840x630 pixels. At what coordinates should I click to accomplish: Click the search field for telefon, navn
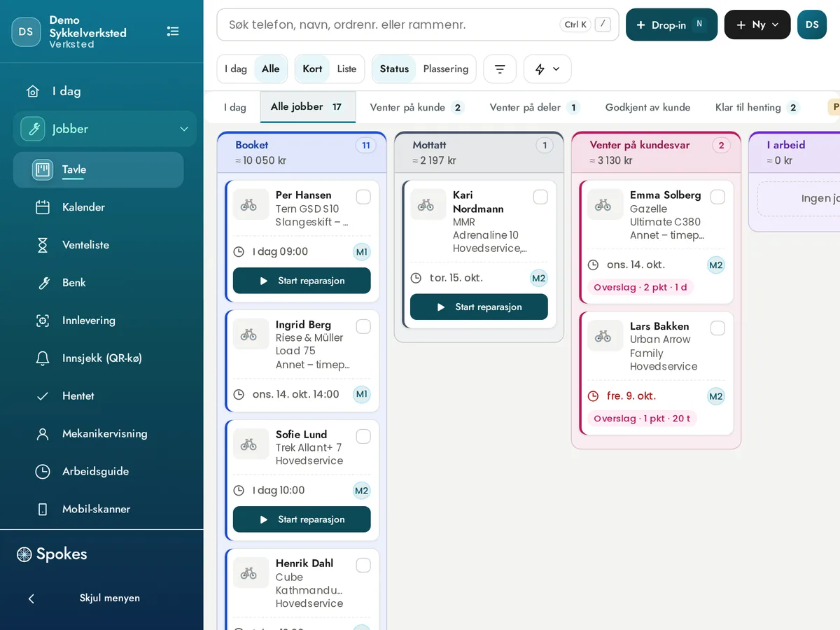418,24
